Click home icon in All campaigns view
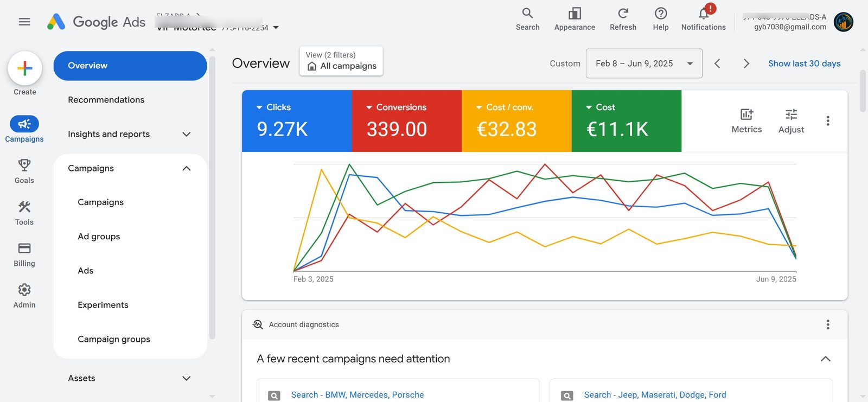The width and height of the screenshot is (868, 402). pyautogui.click(x=312, y=66)
